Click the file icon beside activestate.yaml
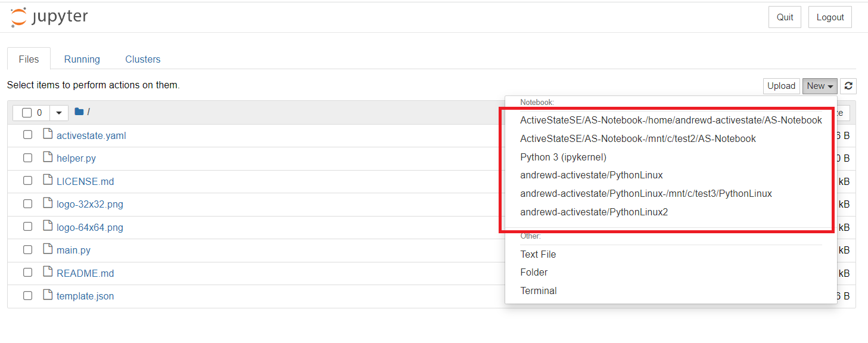Image resolution: width=868 pixels, height=343 pixels. 48,135
